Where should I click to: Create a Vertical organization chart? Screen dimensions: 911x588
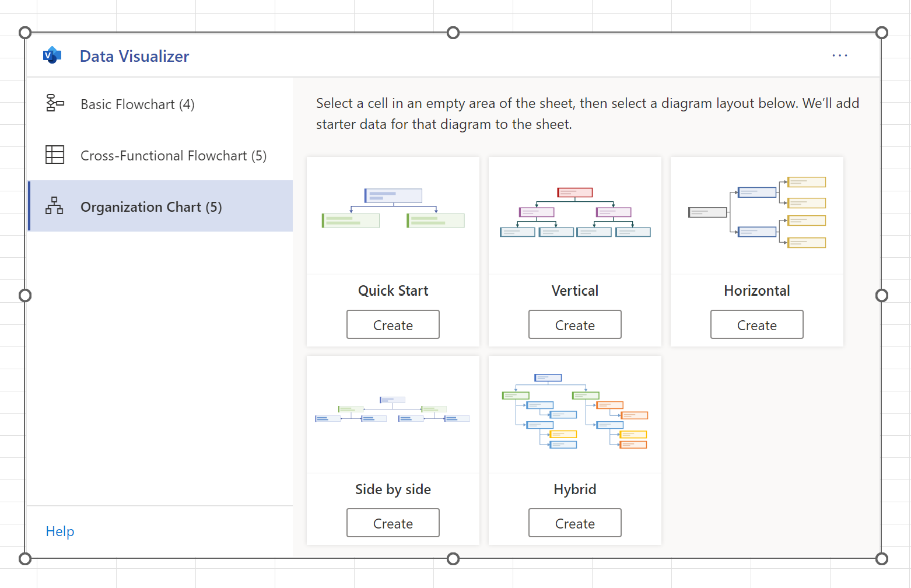click(x=574, y=324)
